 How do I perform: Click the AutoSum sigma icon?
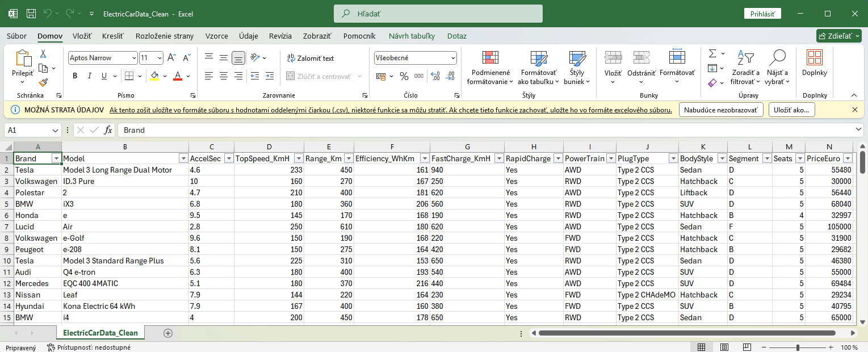[x=712, y=54]
